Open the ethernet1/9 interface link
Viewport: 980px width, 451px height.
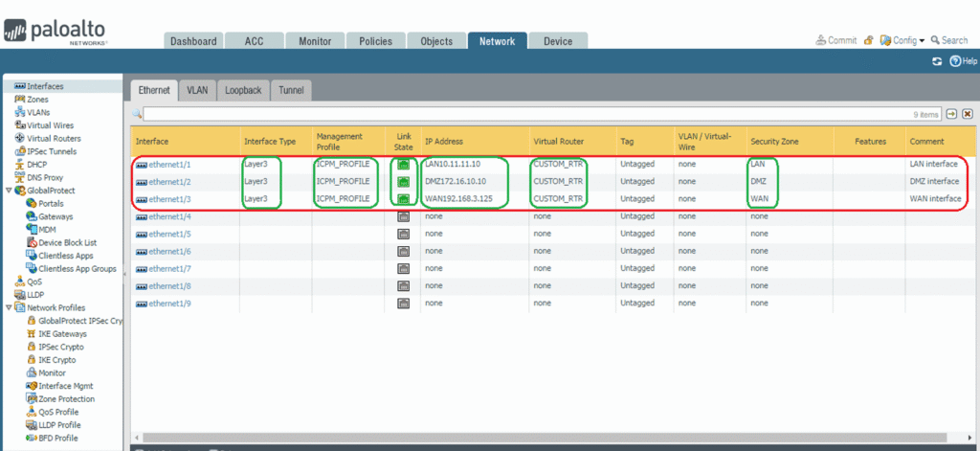(x=169, y=304)
